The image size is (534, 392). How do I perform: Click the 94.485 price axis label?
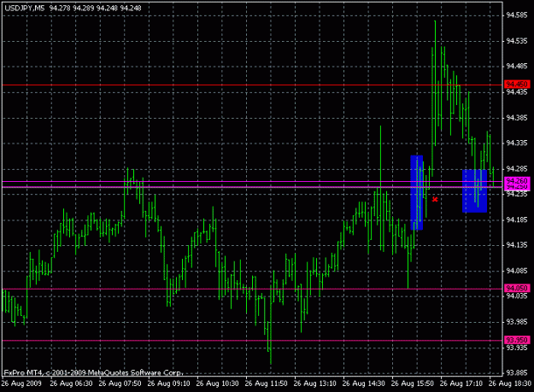click(517, 66)
